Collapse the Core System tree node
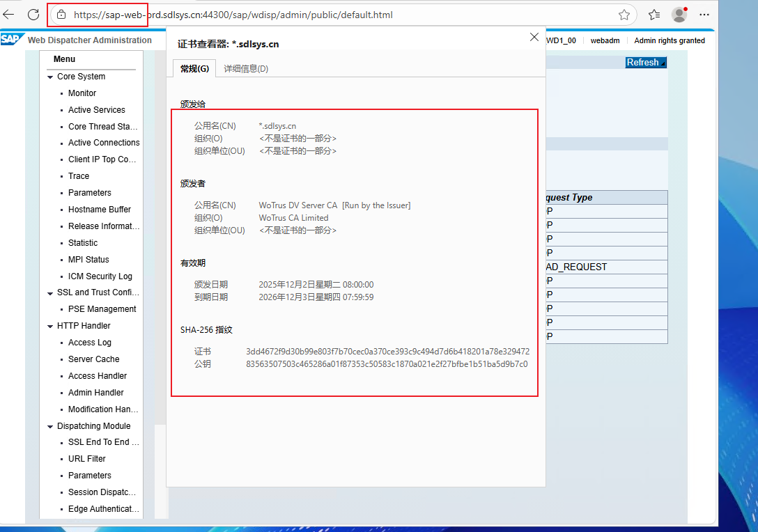The image size is (758, 532). pyautogui.click(x=50, y=77)
